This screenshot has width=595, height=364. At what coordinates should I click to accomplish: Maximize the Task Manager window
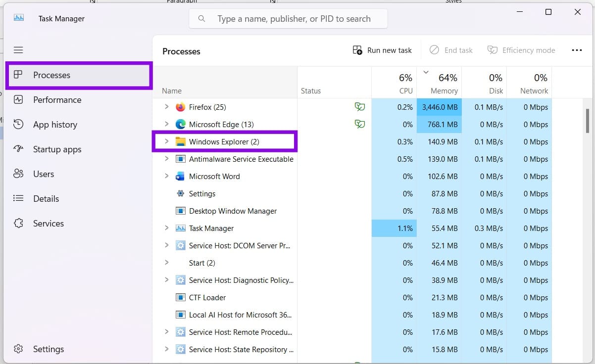click(548, 12)
